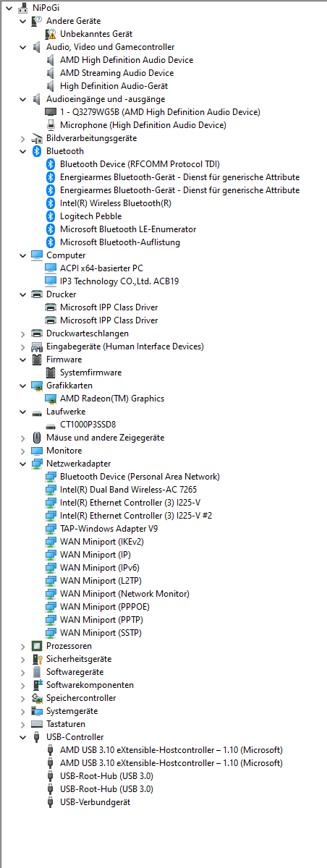Click the display adapter icon for AMD Radeon(TM) Graphics
Screen dimensions: 327x868
(x=51, y=399)
